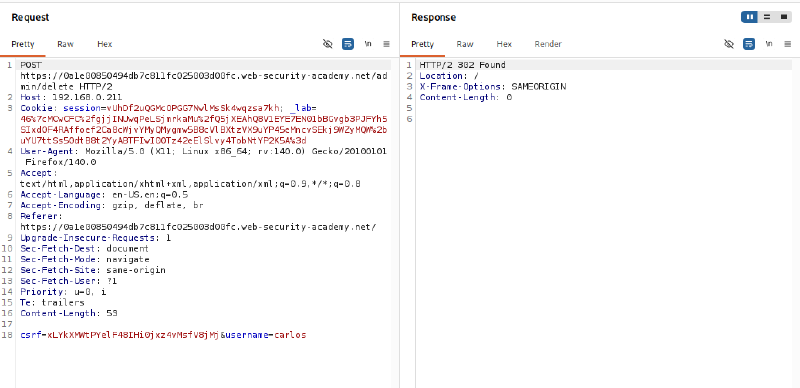Open the Request Hex tab
The height and width of the screenshot is (388, 800).
tap(105, 44)
